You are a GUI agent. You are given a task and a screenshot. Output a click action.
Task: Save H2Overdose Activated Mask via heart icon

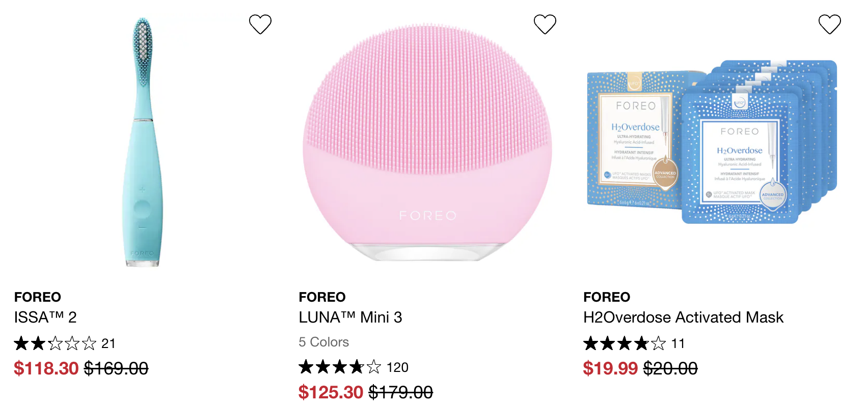(x=829, y=24)
